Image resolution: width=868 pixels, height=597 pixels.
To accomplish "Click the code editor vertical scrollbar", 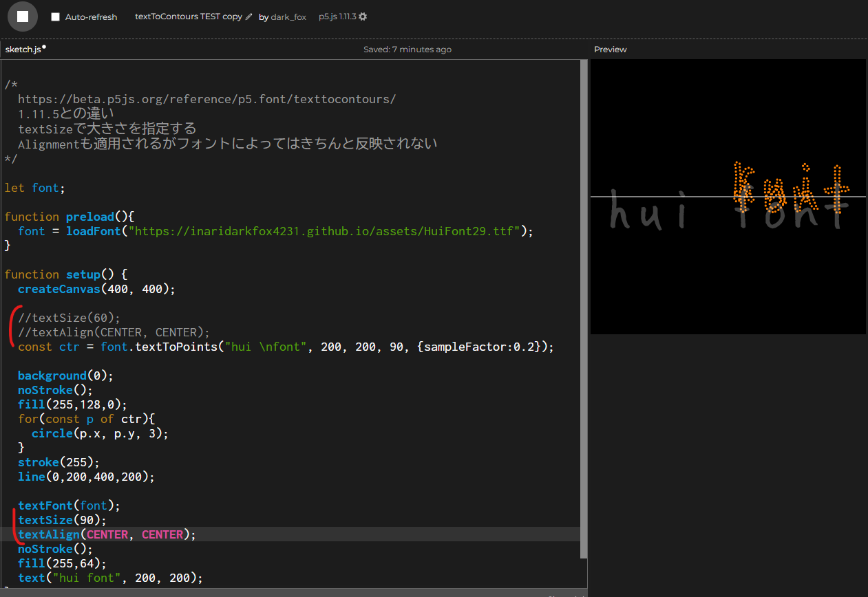I will 584,308.
